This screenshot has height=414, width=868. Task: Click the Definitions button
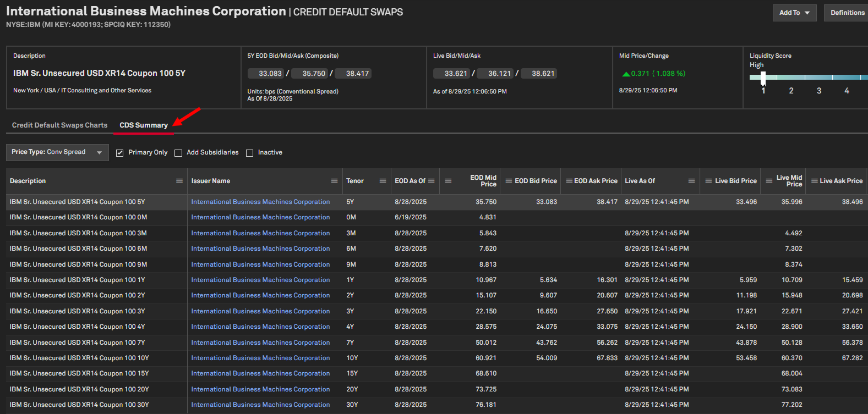point(847,13)
